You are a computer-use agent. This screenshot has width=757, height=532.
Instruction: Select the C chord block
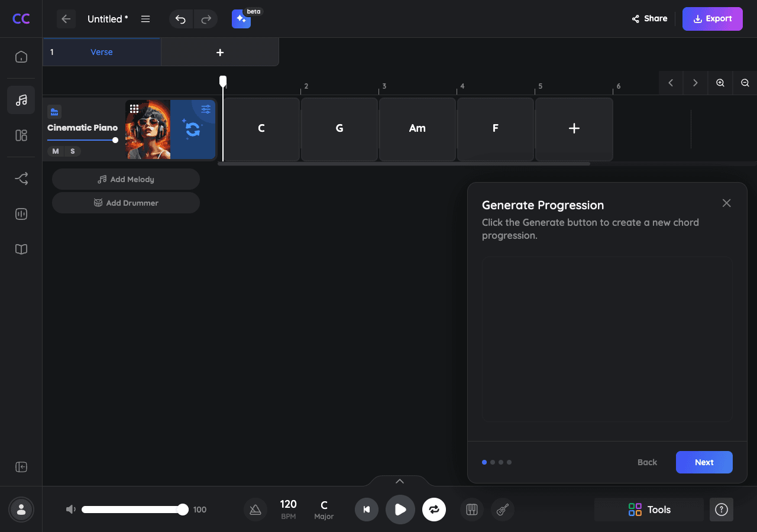click(x=261, y=128)
